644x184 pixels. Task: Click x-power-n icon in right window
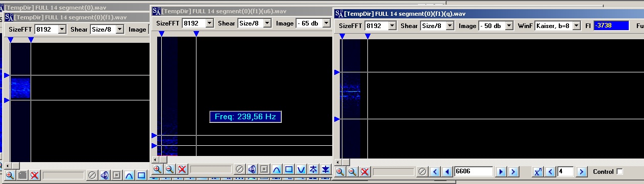(538, 172)
